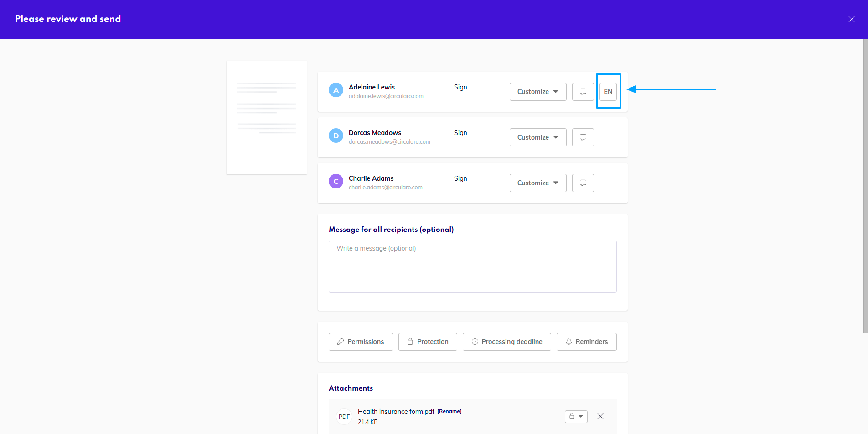Remove Health insurance form.pdf attachment
868x434 pixels.
600,416
